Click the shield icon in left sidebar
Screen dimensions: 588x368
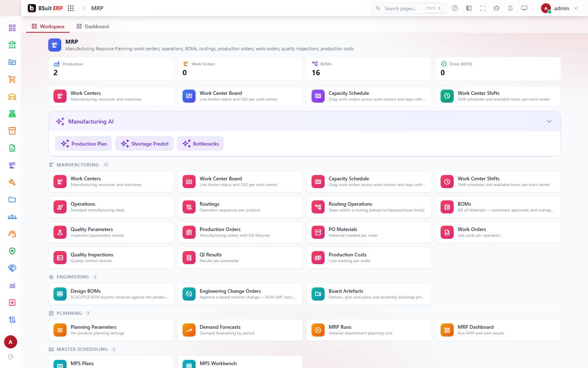coord(12,251)
